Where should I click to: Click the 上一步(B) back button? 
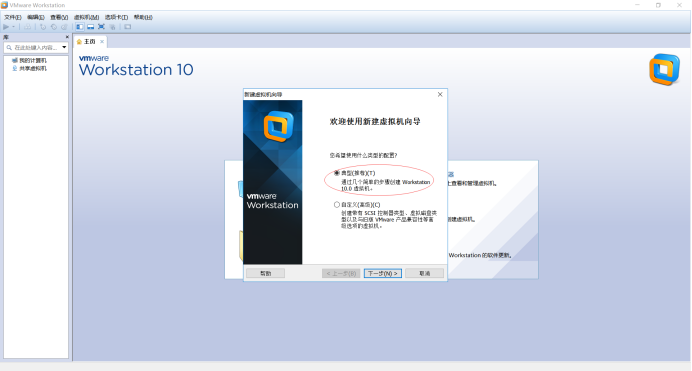[x=341, y=274]
